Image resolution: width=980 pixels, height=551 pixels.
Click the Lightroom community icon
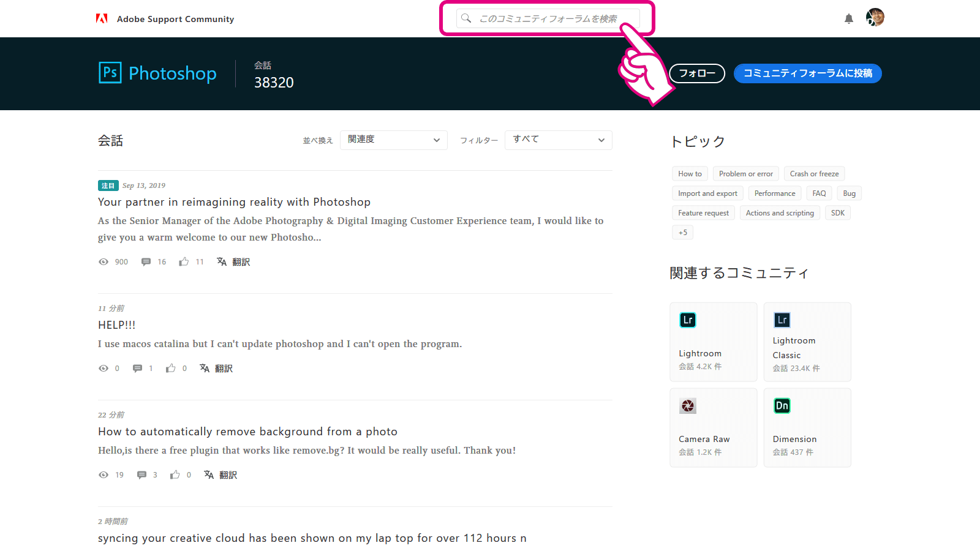click(x=688, y=320)
